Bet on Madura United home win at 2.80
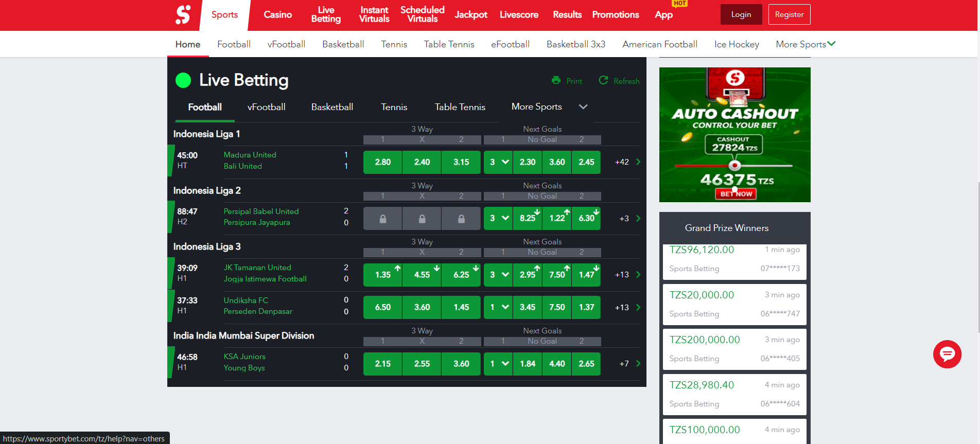This screenshot has height=444, width=980. (382, 162)
